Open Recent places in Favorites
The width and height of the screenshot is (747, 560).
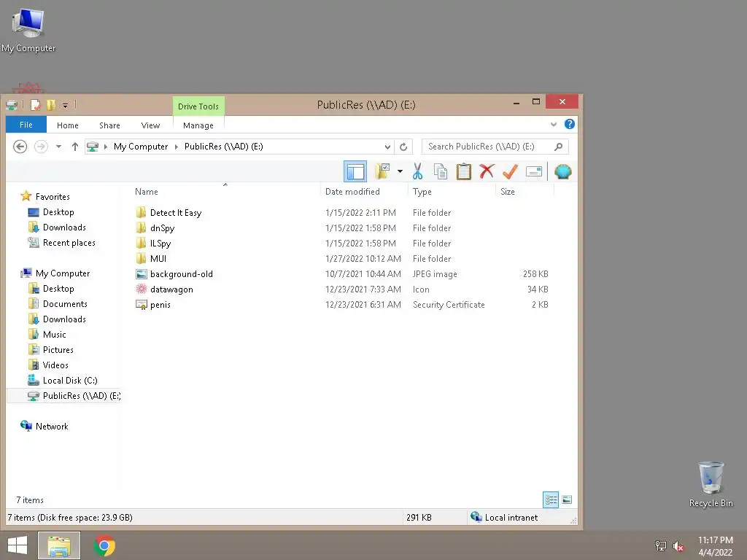69,242
